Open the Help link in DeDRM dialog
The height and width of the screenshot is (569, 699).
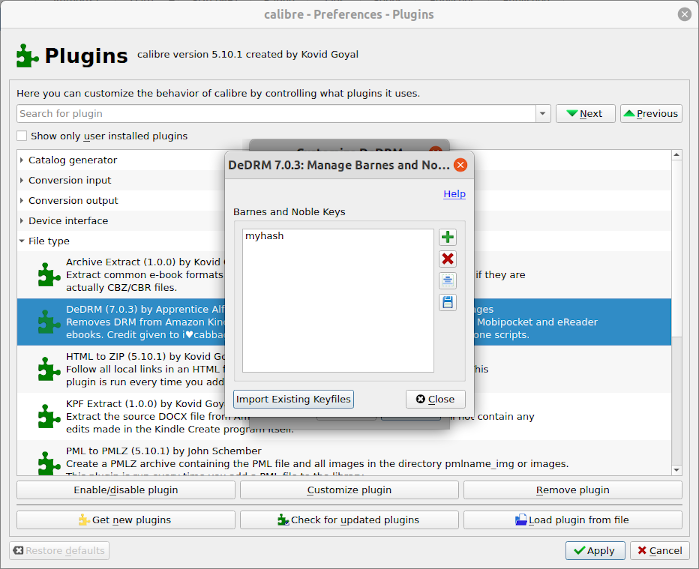(x=454, y=194)
